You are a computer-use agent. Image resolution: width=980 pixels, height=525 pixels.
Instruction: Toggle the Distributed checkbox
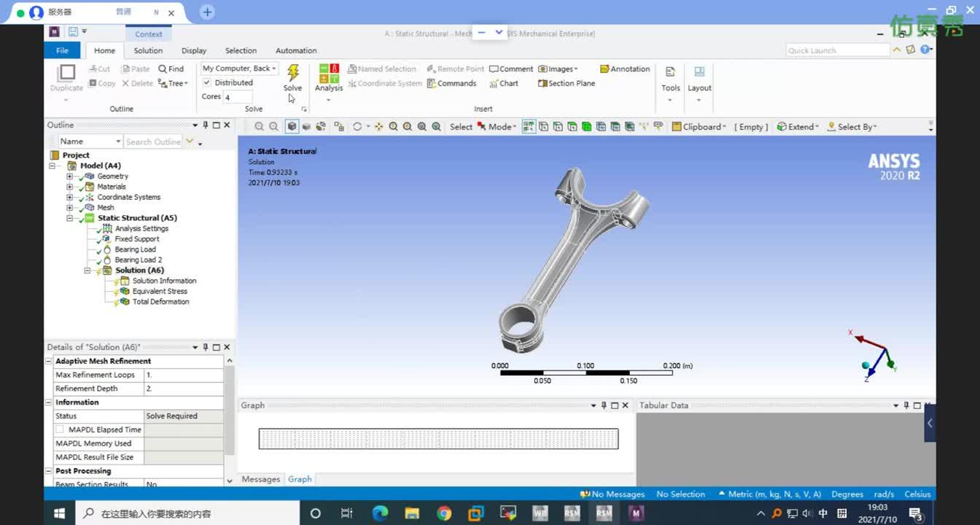tap(207, 82)
